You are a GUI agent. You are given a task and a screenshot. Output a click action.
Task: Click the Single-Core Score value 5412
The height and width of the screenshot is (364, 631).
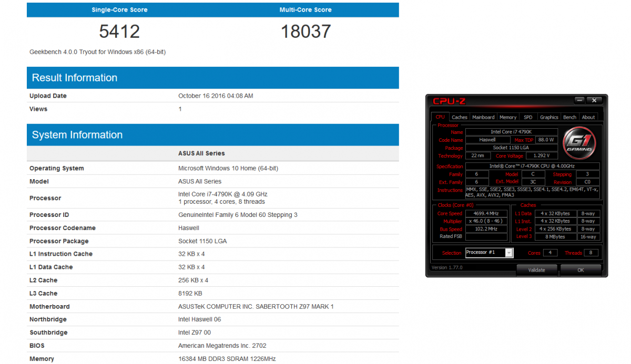[x=119, y=32]
